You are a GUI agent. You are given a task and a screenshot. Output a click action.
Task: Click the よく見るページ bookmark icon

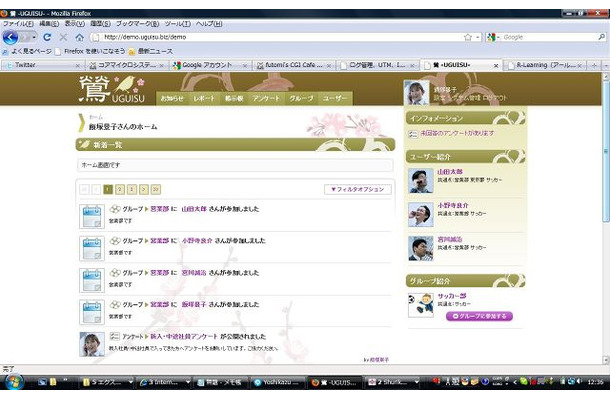coord(5,51)
